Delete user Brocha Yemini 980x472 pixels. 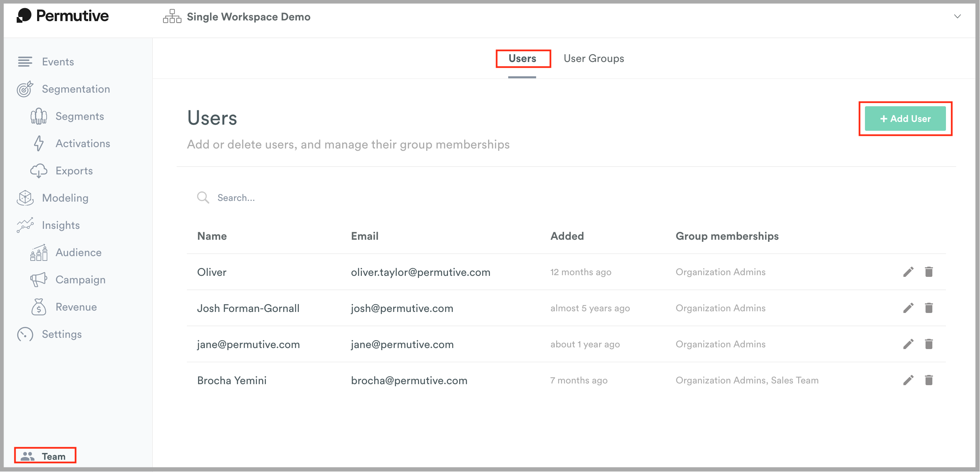pos(929,380)
